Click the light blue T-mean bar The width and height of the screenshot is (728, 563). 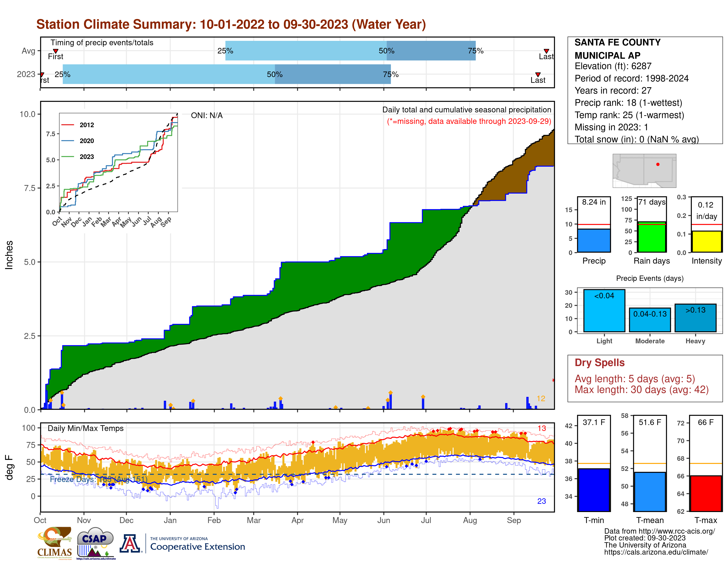650,492
